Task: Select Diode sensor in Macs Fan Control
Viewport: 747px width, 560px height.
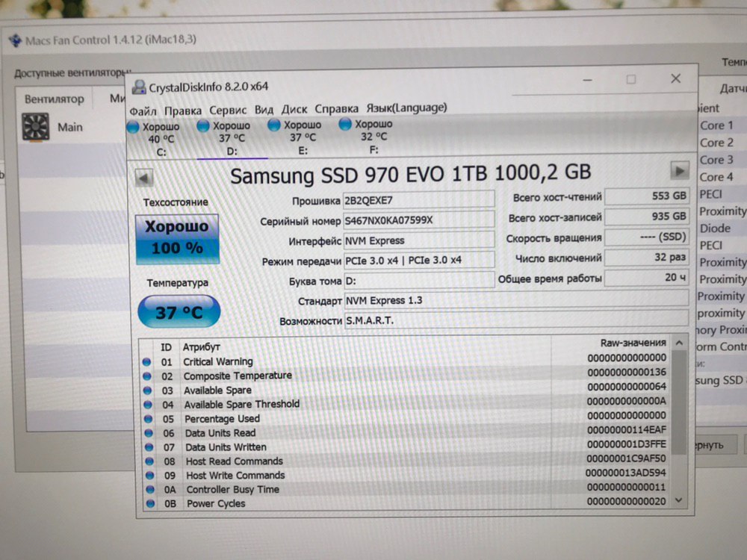Action: [x=715, y=228]
